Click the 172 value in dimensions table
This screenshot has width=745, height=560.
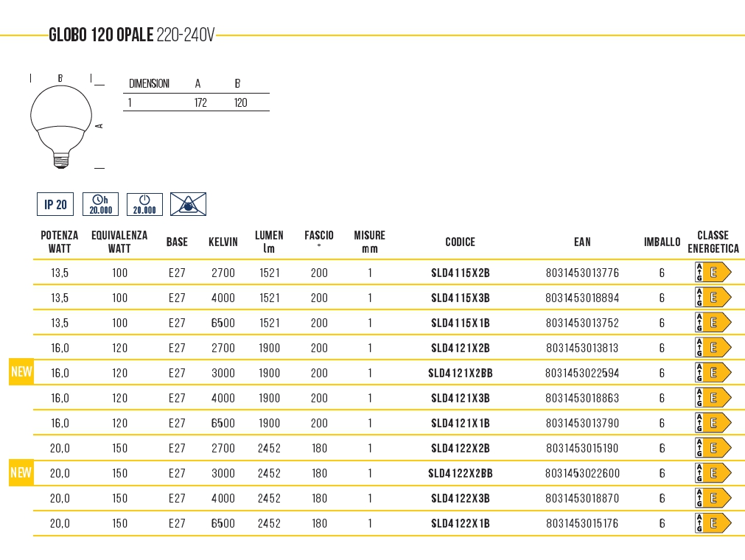[200, 103]
